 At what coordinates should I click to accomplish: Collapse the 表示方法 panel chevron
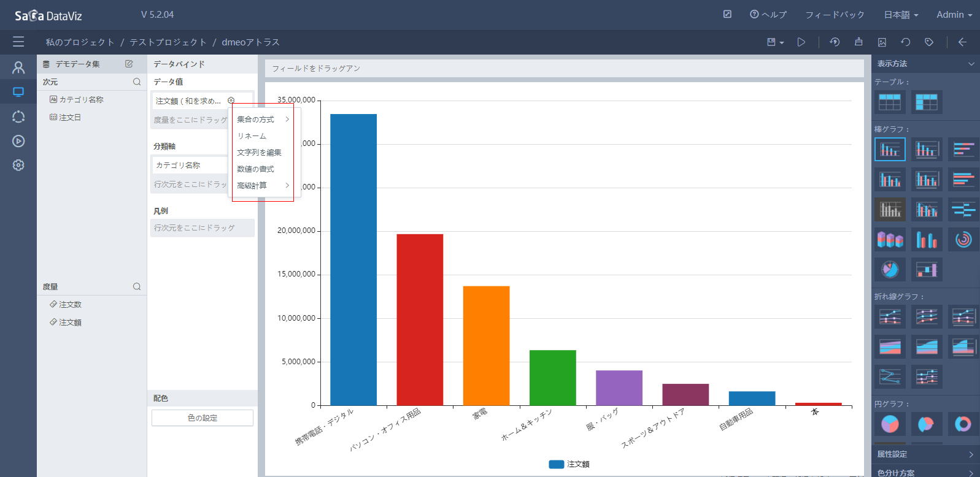(971, 64)
